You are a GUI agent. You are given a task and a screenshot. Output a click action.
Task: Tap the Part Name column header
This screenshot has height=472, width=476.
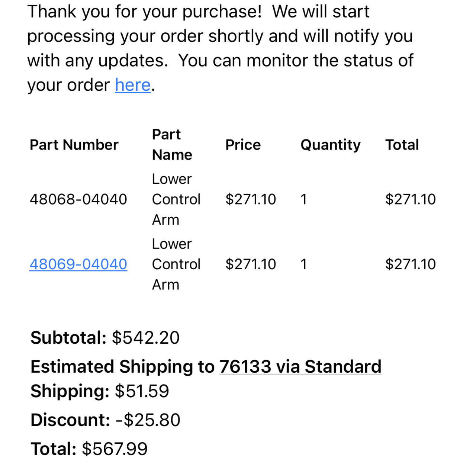coord(172,144)
